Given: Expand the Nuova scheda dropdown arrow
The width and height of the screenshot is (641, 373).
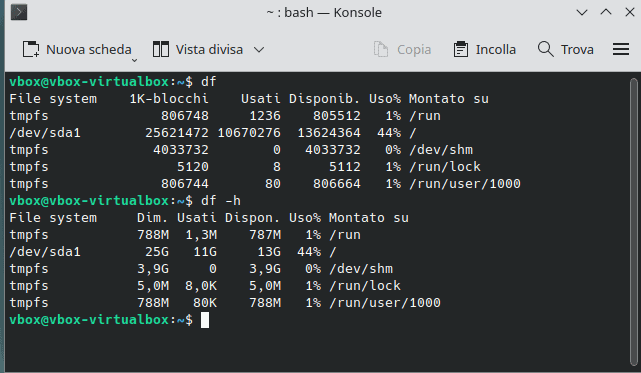Looking at the screenshot, I should pos(134,61).
